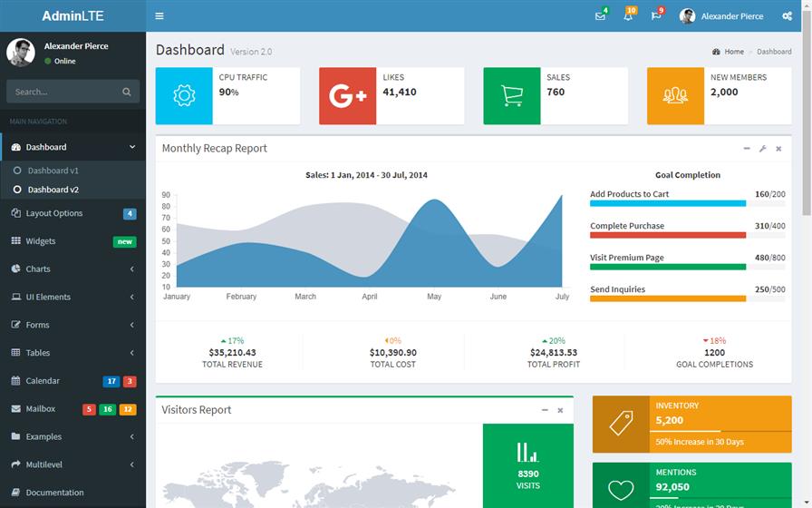Open the notifications bell icon
Screen dimensions: 812x508
coord(628,16)
